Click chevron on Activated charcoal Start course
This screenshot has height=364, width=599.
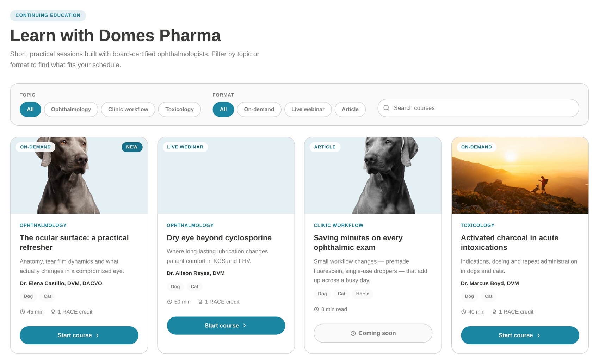coord(538,335)
